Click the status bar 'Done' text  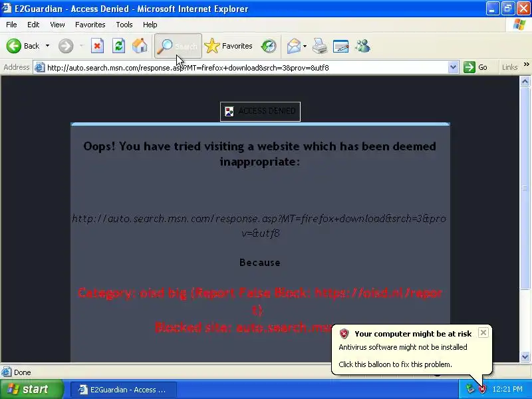click(x=23, y=372)
